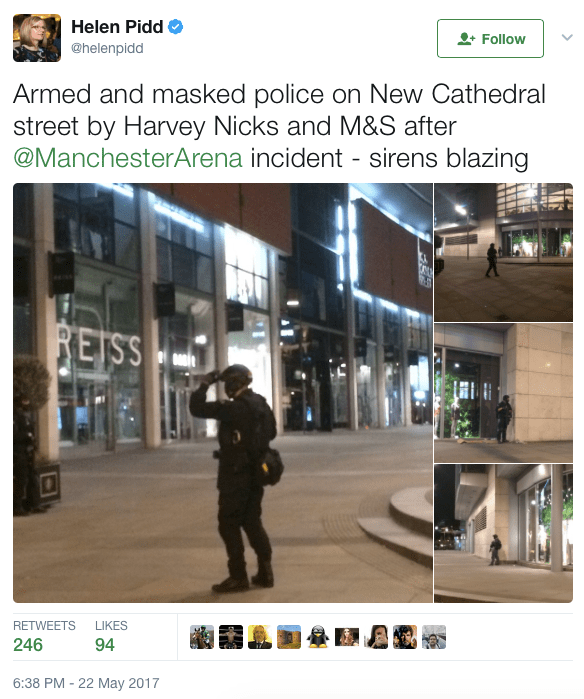Open the penguin avatar in likers list
The height and width of the screenshot is (699, 584).
(x=318, y=637)
